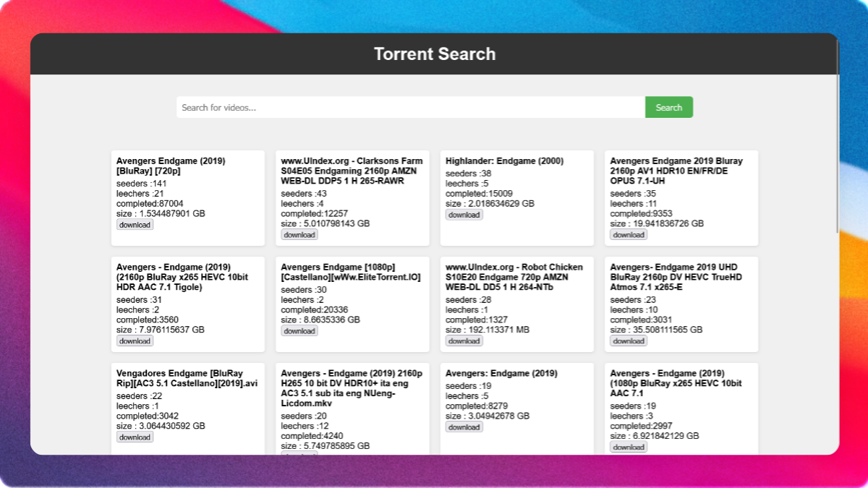Click "leechers :11" text

coord(634,204)
